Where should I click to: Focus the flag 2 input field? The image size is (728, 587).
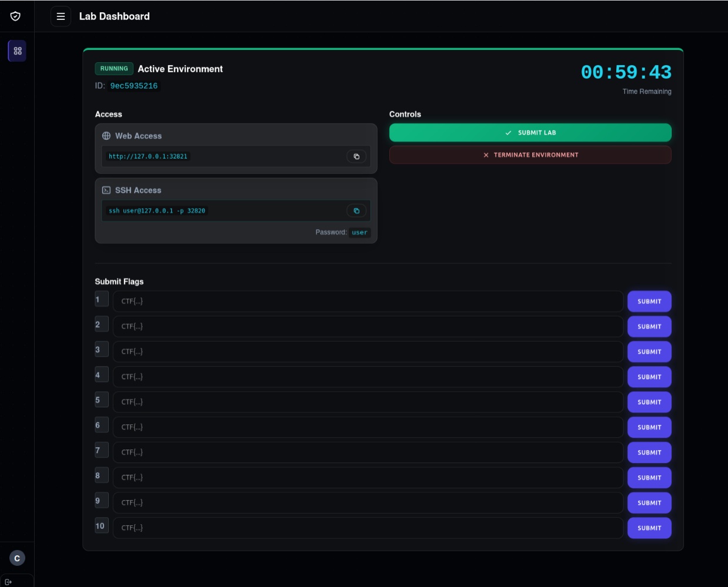(x=368, y=327)
